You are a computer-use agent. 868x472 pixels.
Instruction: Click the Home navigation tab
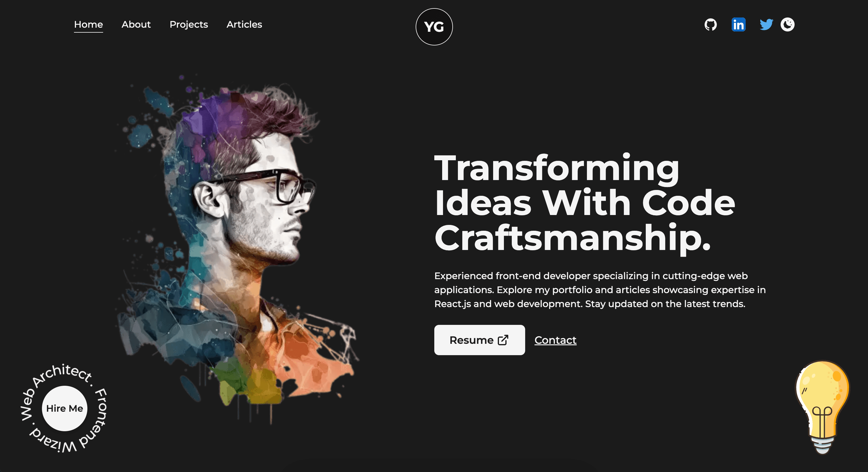coord(88,24)
